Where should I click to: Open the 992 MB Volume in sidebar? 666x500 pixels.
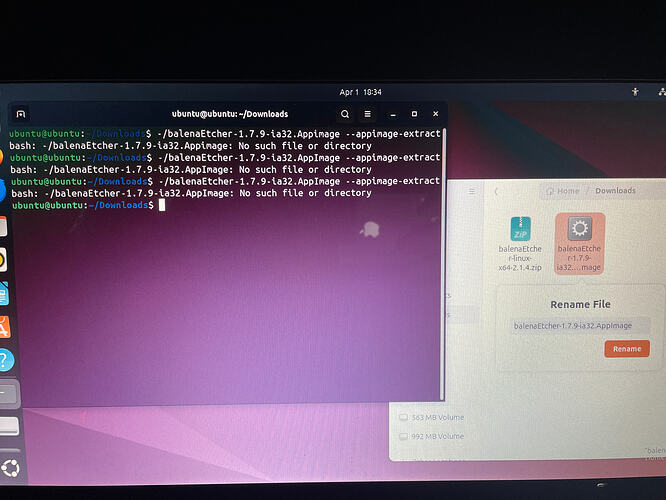click(432, 436)
